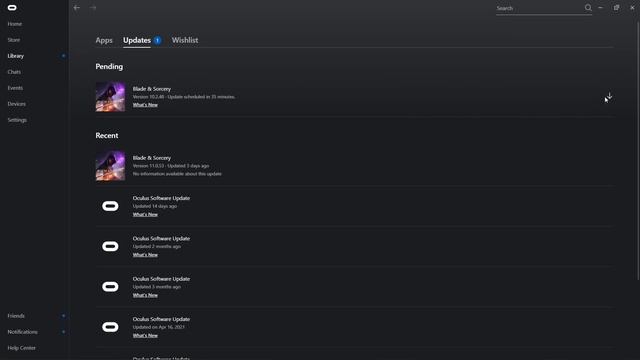Start Blade & Sorcery pending update download icon
This screenshot has width=640, height=360.
(x=609, y=97)
